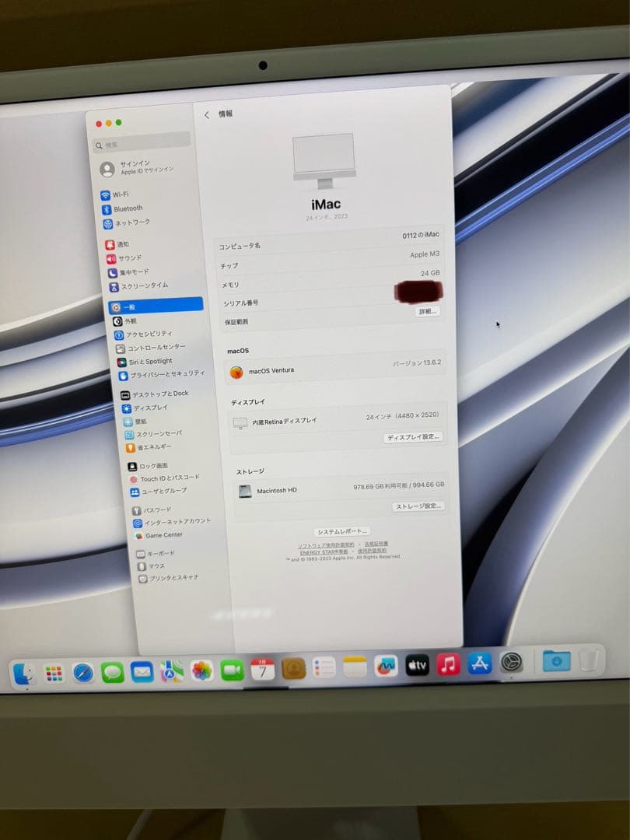Click the back chevron next to 情報
630x840 pixels.
click(x=206, y=114)
